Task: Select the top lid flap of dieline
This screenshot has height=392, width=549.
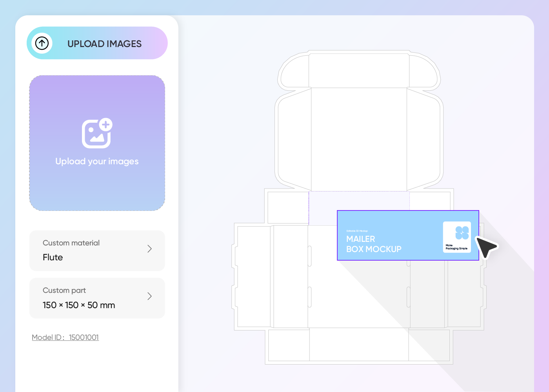Action: click(359, 71)
